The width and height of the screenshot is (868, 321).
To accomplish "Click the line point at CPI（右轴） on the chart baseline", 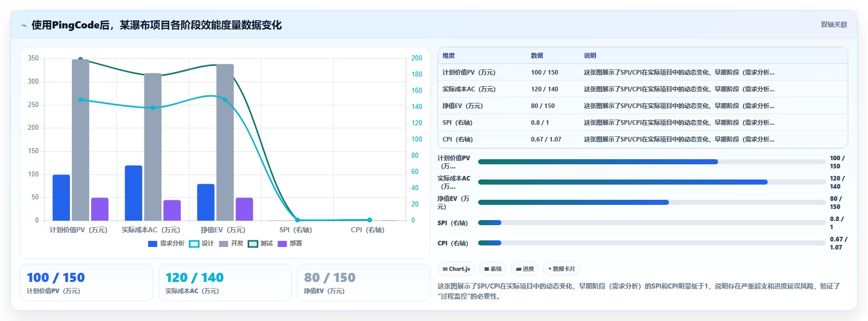I will 370,220.
